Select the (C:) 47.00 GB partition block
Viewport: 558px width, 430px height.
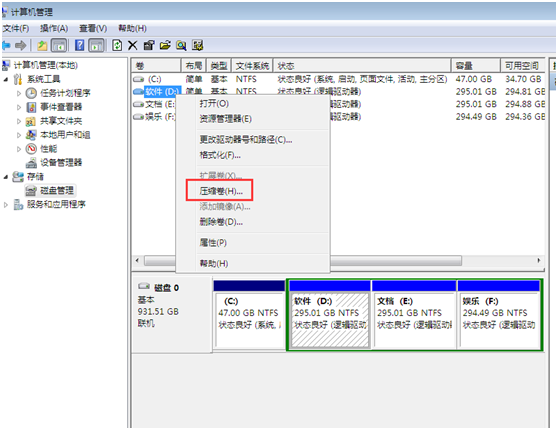point(249,315)
